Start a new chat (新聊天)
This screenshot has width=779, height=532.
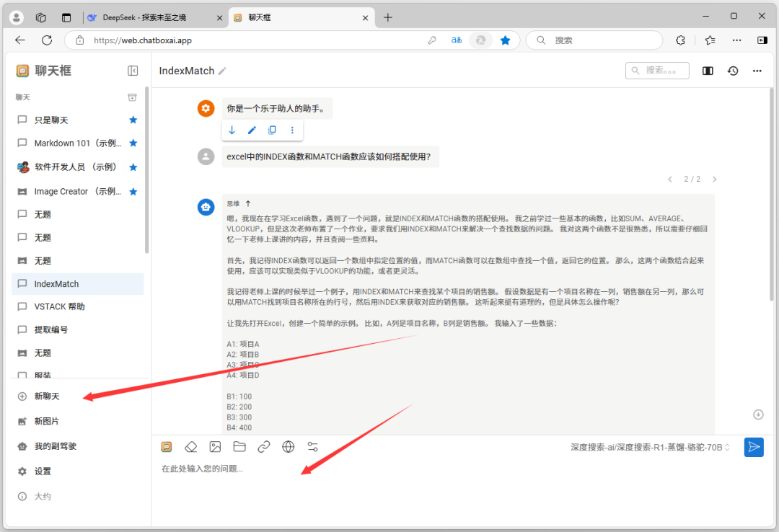click(46, 396)
